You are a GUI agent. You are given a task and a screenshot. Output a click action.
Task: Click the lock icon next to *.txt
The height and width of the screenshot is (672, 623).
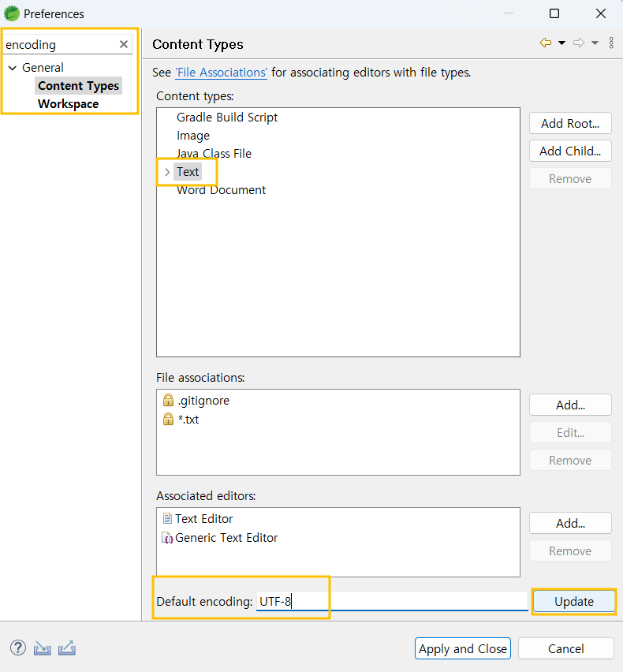169,419
